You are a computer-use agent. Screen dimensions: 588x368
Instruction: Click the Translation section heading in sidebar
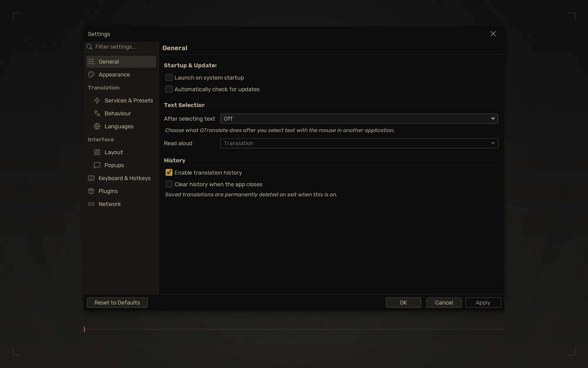pos(104,88)
